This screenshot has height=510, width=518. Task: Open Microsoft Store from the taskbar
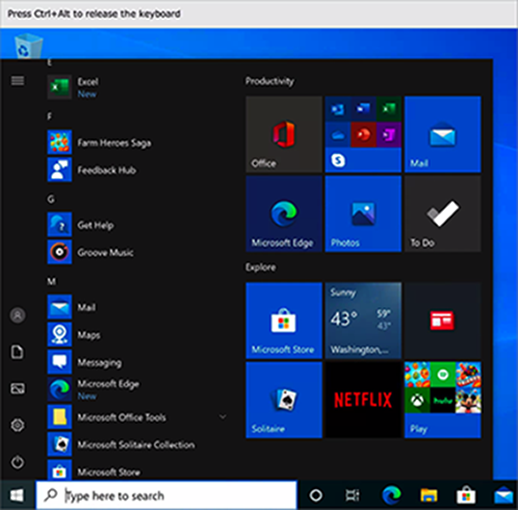coord(466,495)
